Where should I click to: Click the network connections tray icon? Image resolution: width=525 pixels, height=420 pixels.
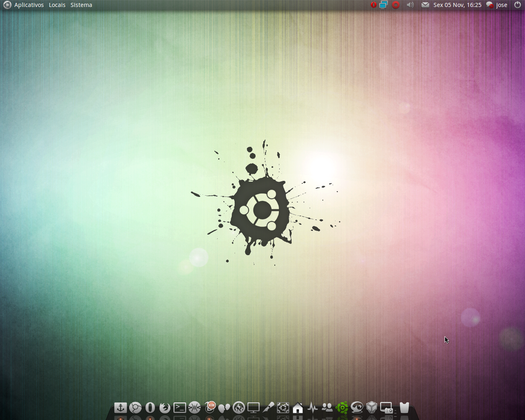383,5
